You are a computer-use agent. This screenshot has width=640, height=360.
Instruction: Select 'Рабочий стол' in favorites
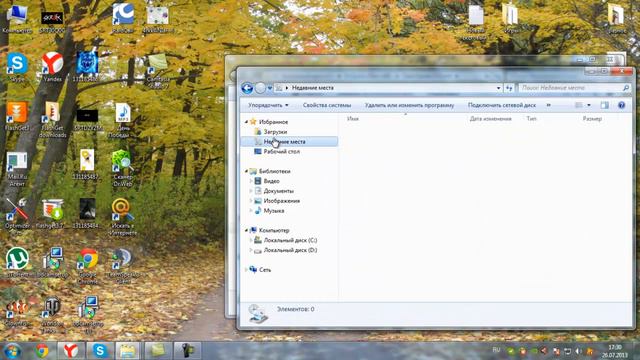click(281, 151)
